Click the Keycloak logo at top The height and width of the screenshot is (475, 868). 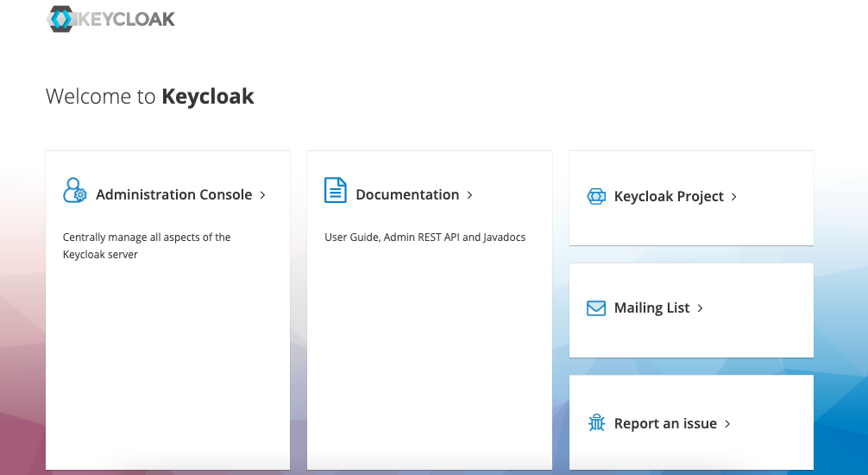pyautogui.click(x=110, y=19)
